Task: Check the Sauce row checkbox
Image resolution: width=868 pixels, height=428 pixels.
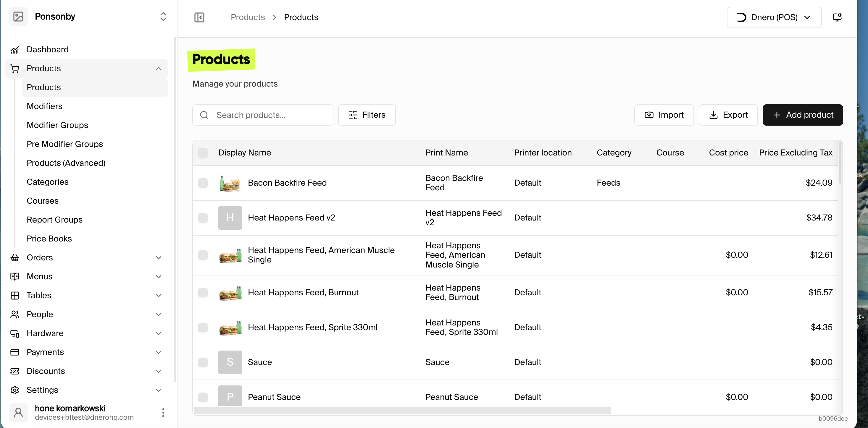Action: coord(203,362)
